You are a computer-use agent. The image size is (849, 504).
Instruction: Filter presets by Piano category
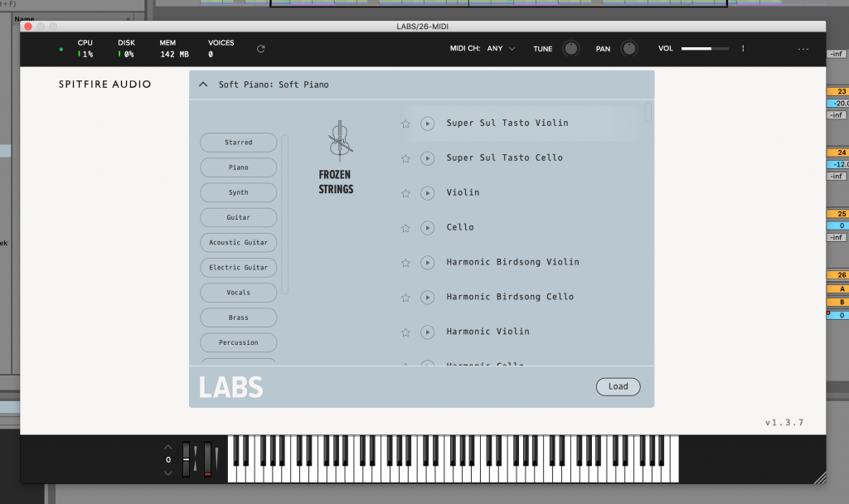pos(238,167)
